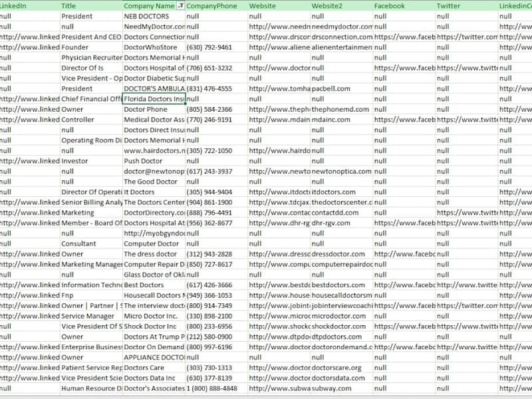Select the pacbell.com cell
The width and height of the screenshot is (532, 399).
tap(342, 88)
